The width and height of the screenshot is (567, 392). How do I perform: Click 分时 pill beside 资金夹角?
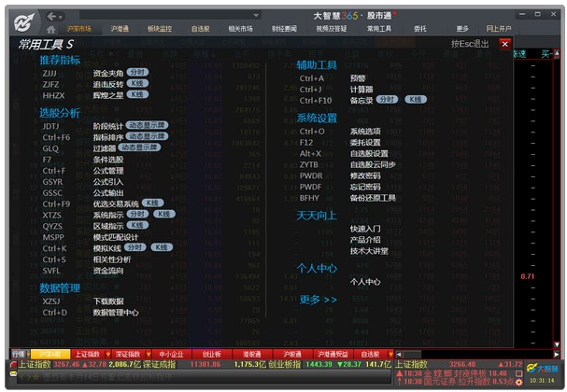pos(137,72)
